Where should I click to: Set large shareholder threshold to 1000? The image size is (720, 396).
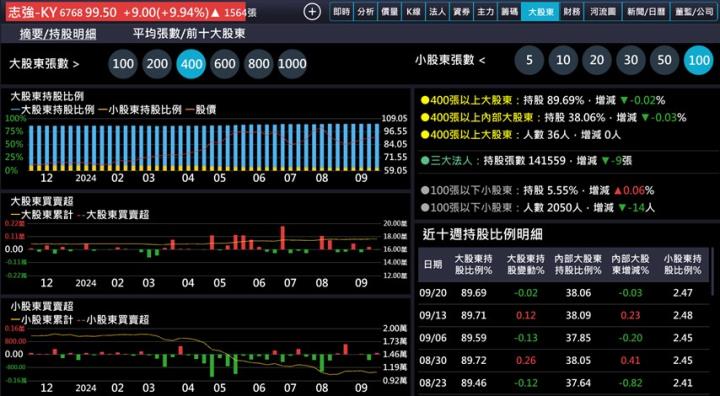[292, 63]
